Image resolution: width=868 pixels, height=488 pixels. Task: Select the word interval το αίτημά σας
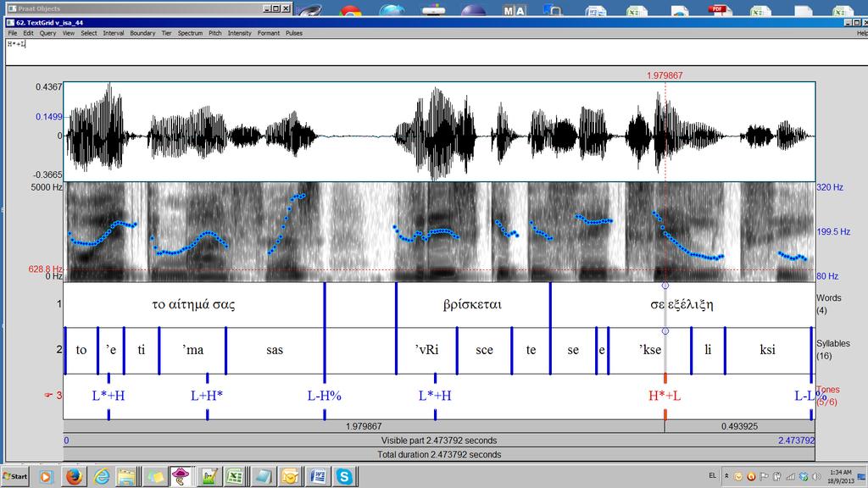(194, 304)
